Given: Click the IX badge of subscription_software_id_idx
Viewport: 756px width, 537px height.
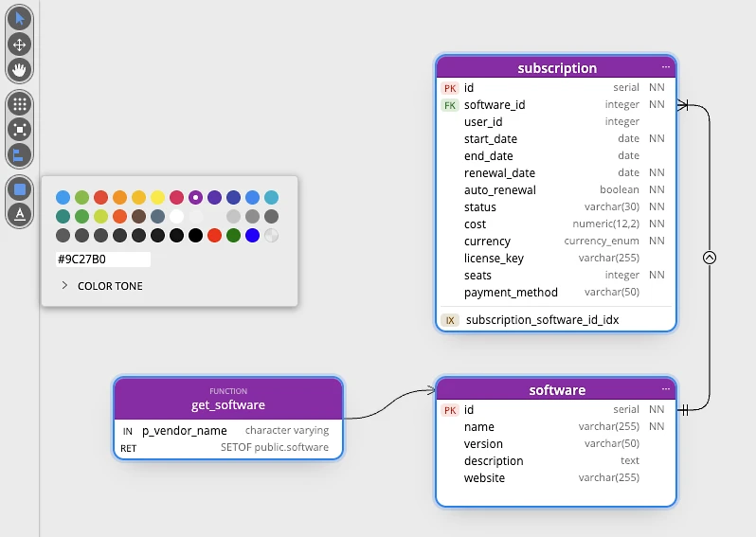Looking at the screenshot, I should tap(450, 320).
